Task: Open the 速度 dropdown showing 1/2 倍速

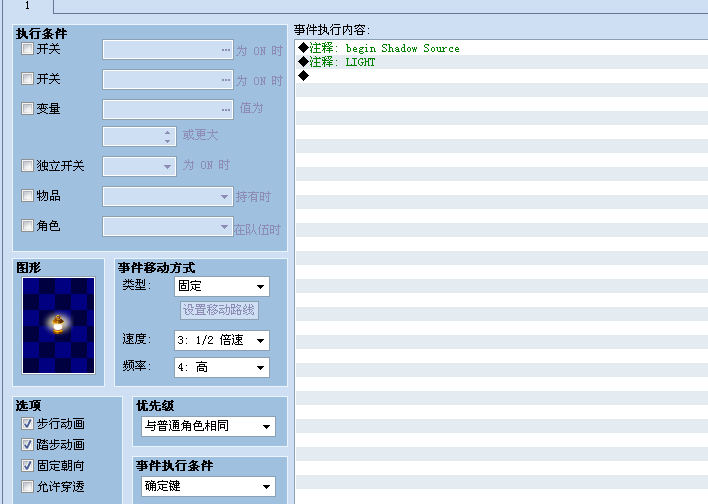Action: point(222,340)
